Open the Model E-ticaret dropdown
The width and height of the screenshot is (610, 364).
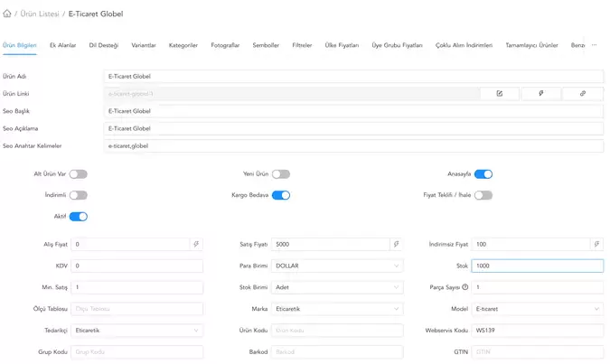point(537,309)
